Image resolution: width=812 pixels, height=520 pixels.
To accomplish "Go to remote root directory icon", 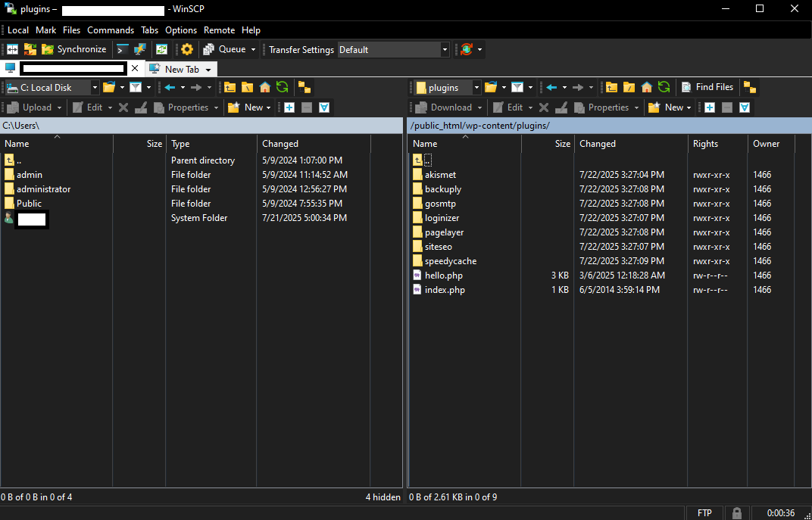I will 629,87.
